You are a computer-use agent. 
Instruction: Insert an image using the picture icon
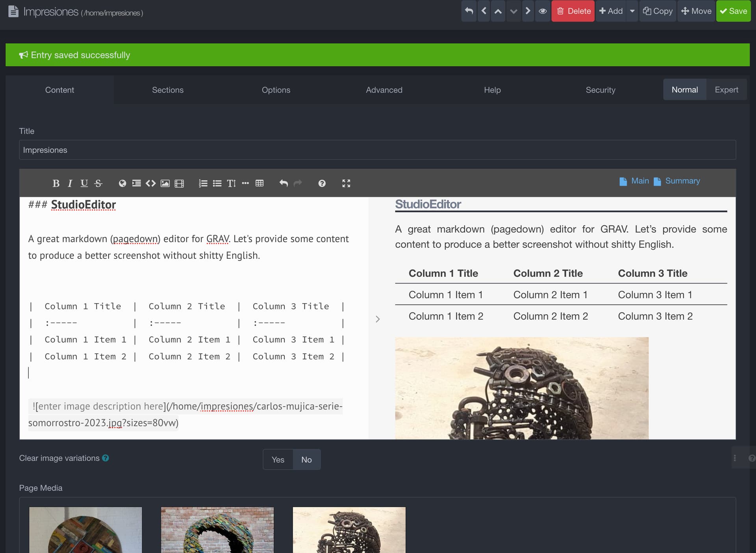(165, 183)
